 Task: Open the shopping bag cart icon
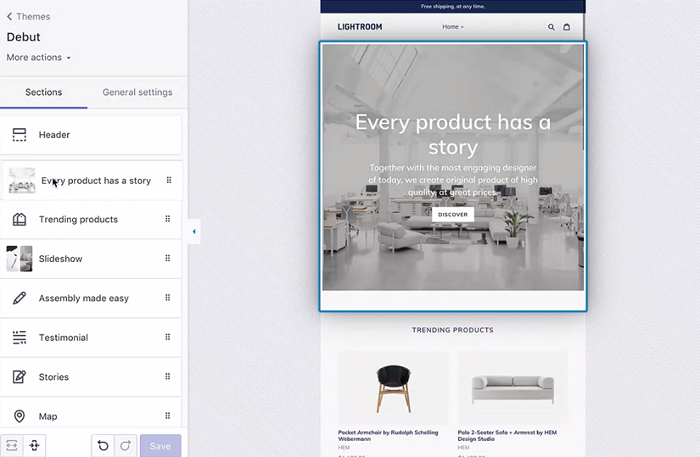point(567,27)
